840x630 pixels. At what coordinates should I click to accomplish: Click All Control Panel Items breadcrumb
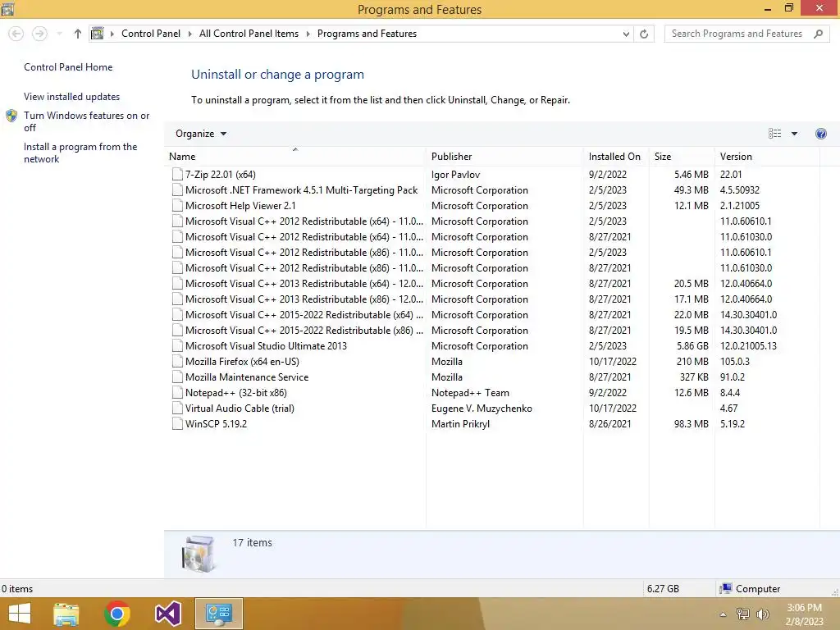(x=249, y=34)
